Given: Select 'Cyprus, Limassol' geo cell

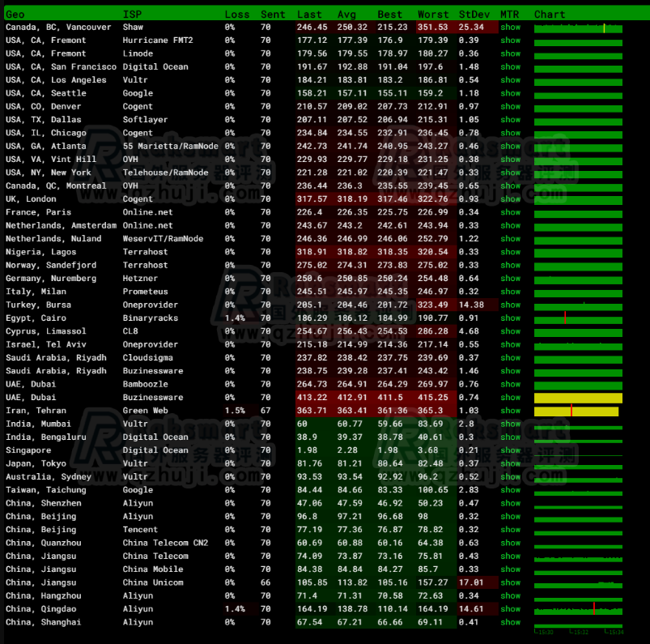Looking at the screenshot, I should [x=46, y=331].
